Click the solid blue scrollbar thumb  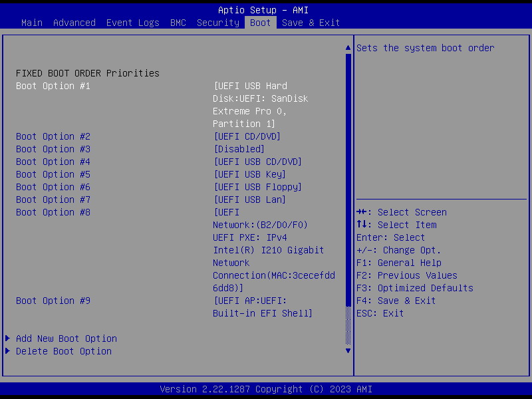(348, 180)
